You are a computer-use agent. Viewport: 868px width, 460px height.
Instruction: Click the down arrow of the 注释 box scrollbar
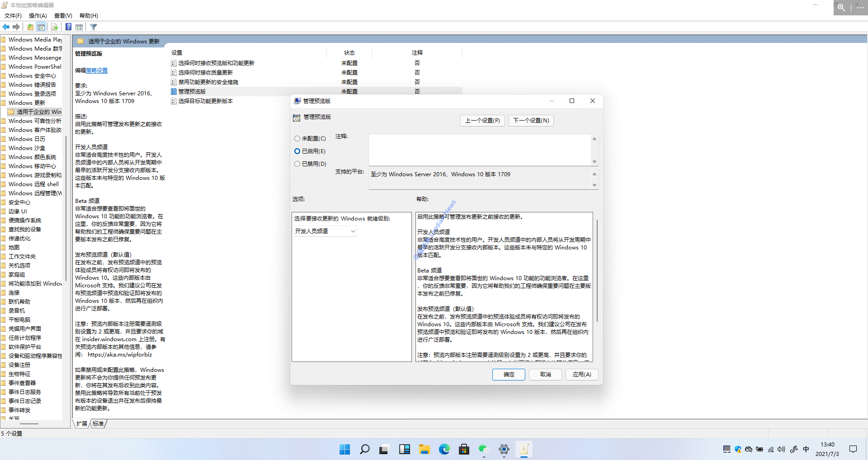594,162
